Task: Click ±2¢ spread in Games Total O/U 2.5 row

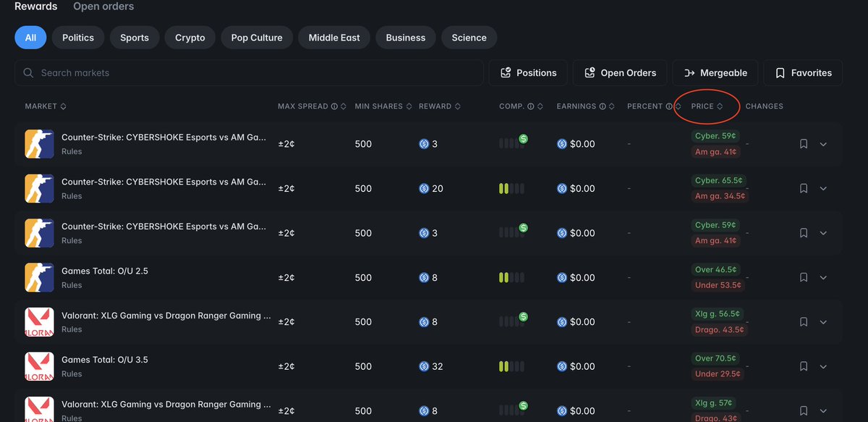Action: pyautogui.click(x=286, y=278)
